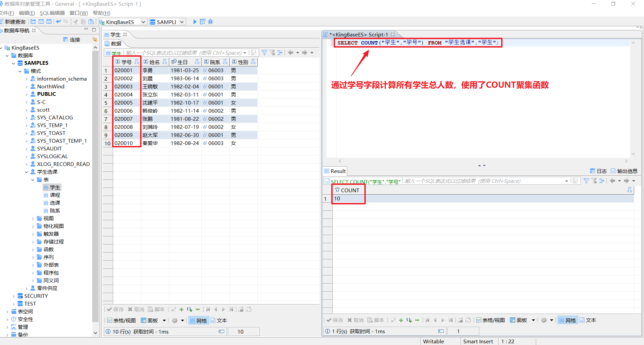Open the 输出信息 output view
This screenshot has width=644, height=345.
tap(624, 171)
